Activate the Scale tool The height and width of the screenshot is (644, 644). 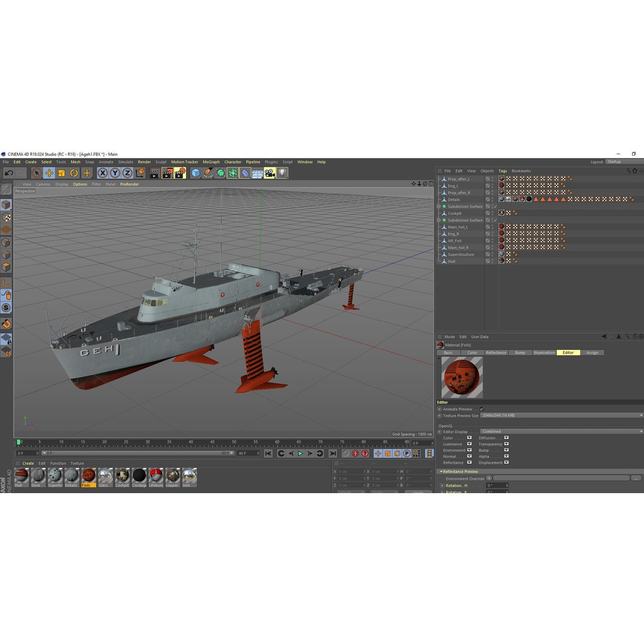point(61,173)
